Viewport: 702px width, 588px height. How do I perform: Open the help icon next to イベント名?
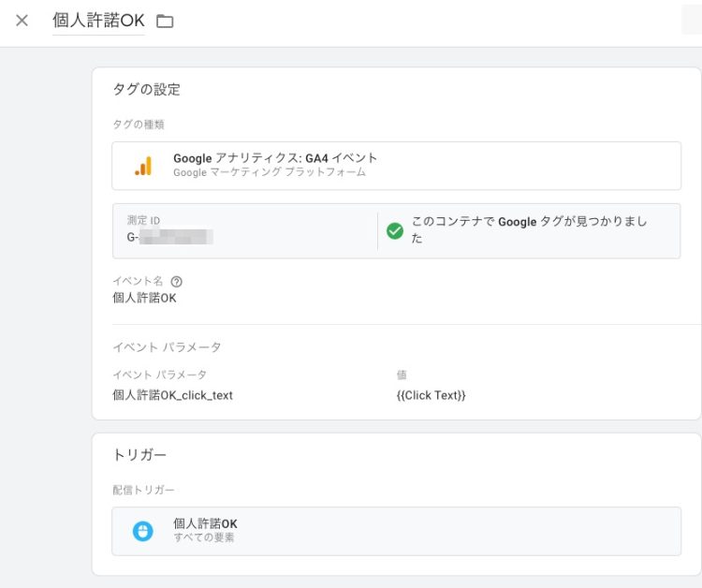click(x=177, y=281)
